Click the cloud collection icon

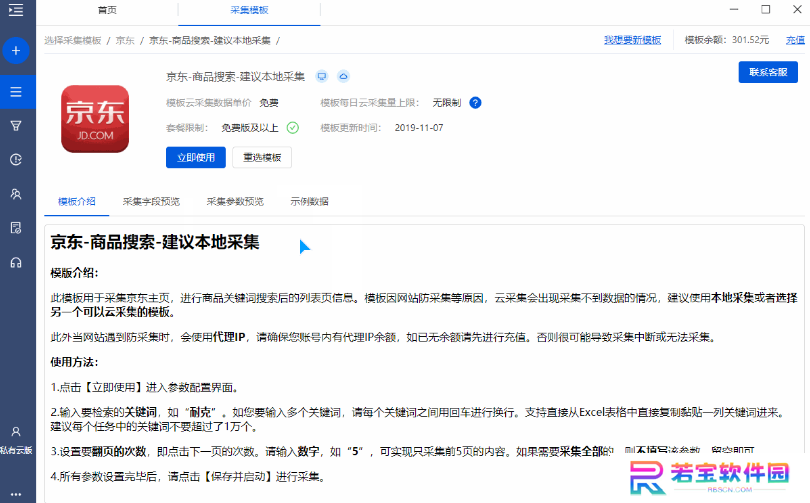(x=344, y=76)
